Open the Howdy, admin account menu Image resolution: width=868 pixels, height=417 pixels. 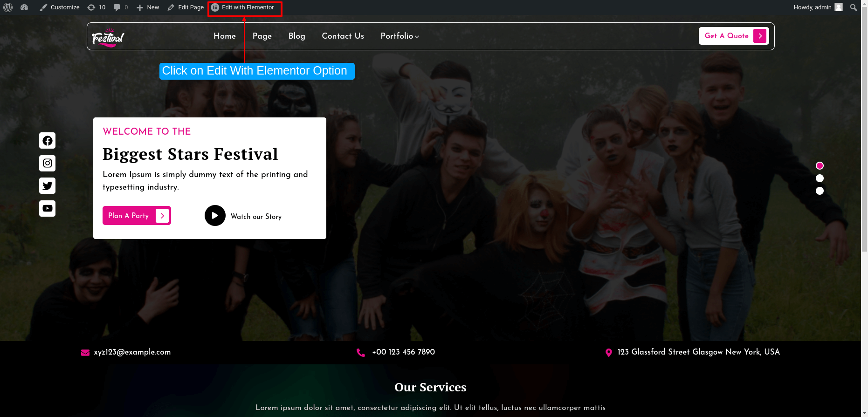[x=817, y=7]
